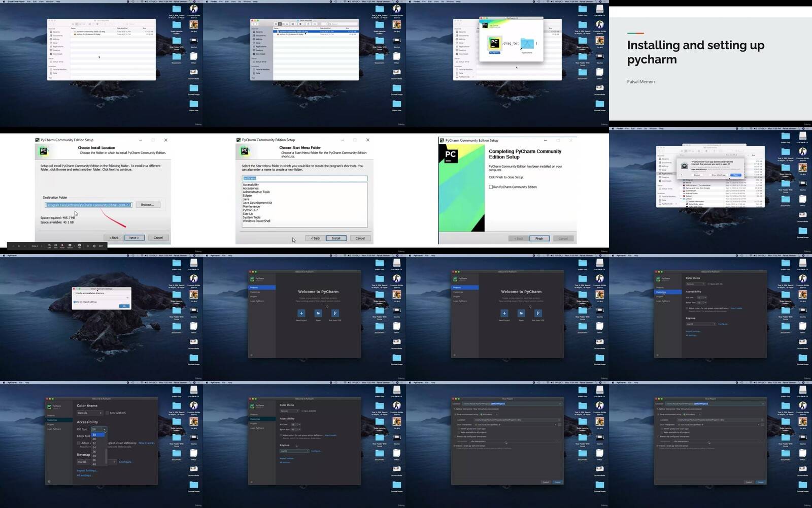The image size is (812, 508).
Task: Click the highlighted JetBrains folder name field
Action: coord(304,178)
